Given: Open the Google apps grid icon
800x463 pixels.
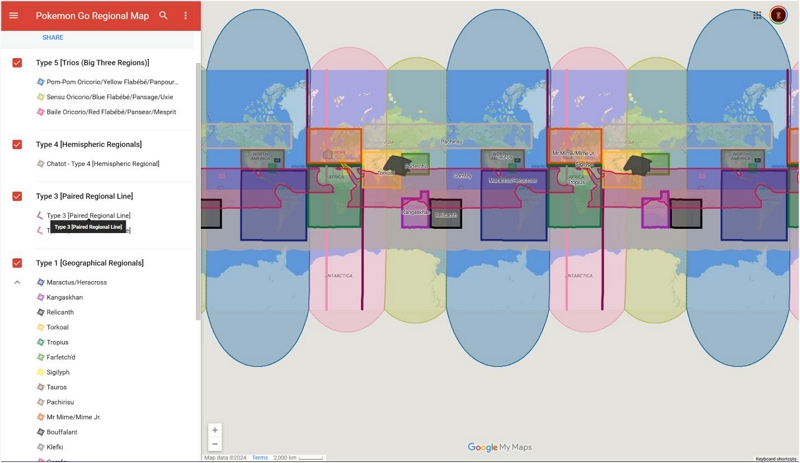Looking at the screenshot, I should click(757, 15).
